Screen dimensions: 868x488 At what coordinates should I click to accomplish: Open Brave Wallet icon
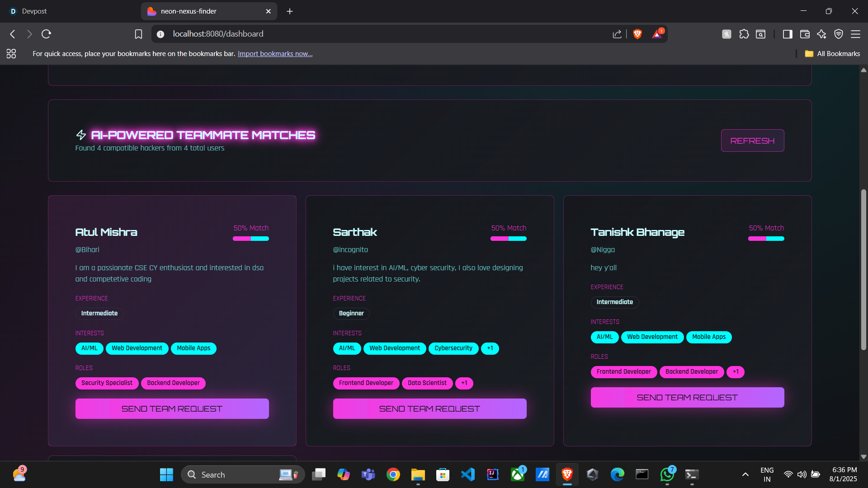click(x=805, y=34)
